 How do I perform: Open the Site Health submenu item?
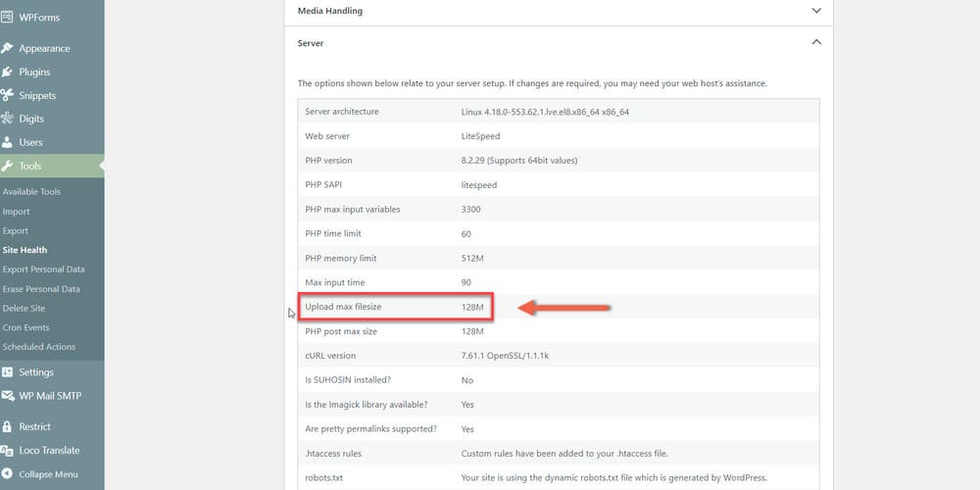(24, 250)
